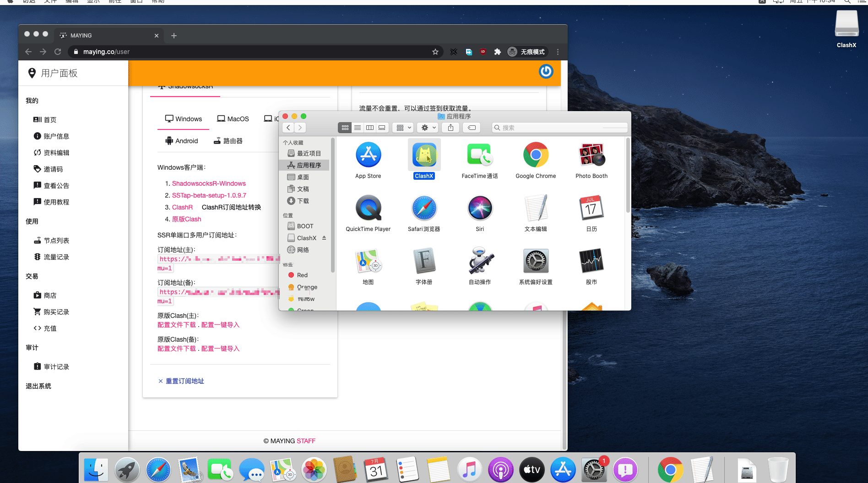Select the Red tag in Finder sidebar
Image resolution: width=868 pixels, height=483 pixels.
pos(302,275)
